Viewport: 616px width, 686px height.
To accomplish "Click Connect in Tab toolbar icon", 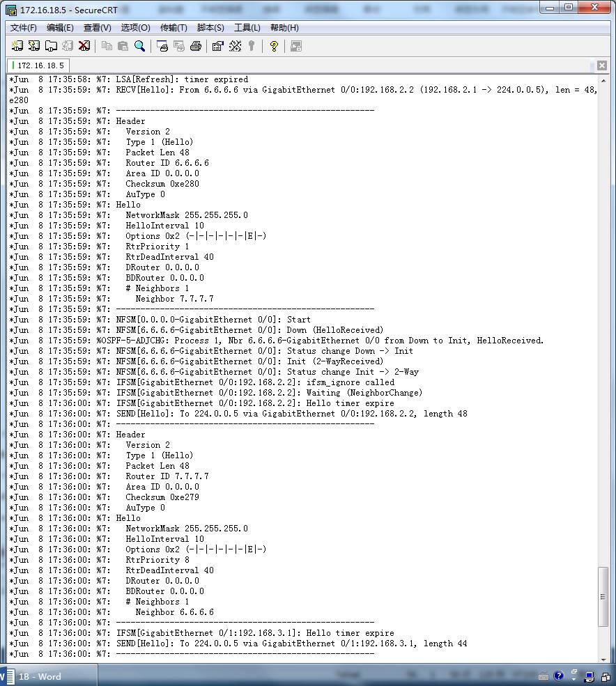I will click(x=51, y=46).
